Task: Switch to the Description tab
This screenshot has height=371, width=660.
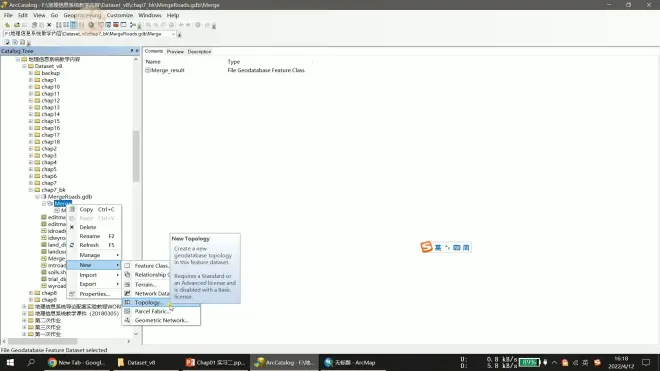Action: pos(199,52)
